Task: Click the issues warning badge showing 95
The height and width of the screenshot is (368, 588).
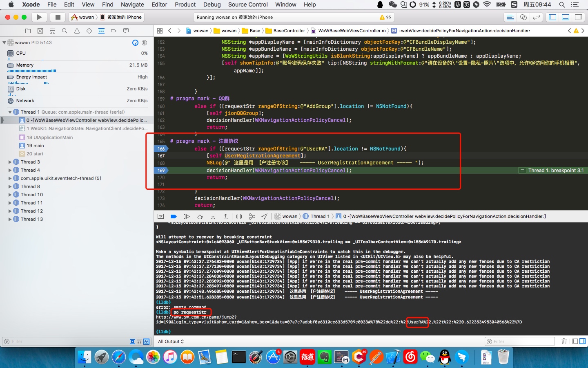Action: (385, 17)
